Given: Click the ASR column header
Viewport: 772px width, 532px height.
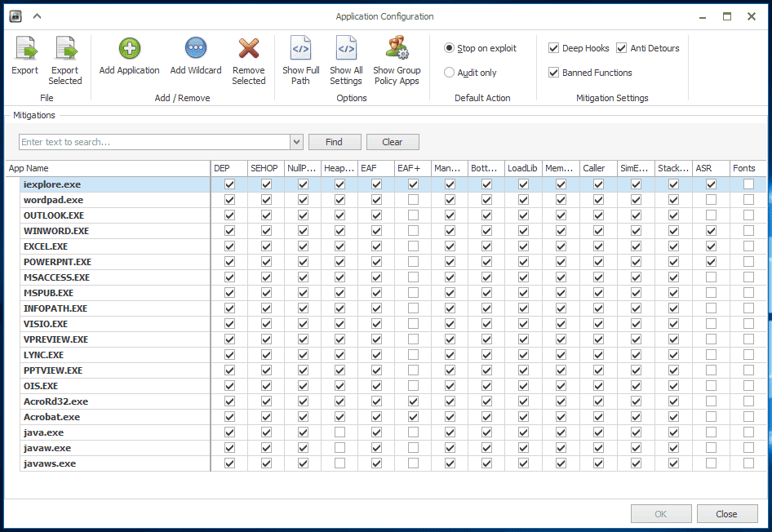Looking at the screenshot, I should coord(711,168).
